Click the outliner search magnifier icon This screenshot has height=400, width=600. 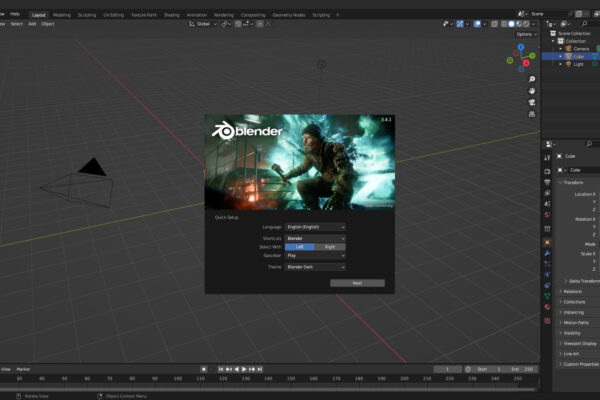pos(584,24)
